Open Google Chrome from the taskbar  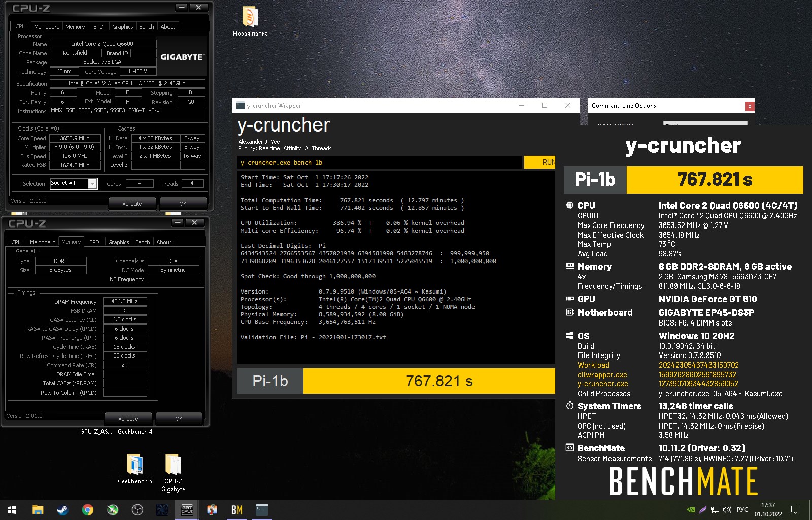[x=87, y=510]
